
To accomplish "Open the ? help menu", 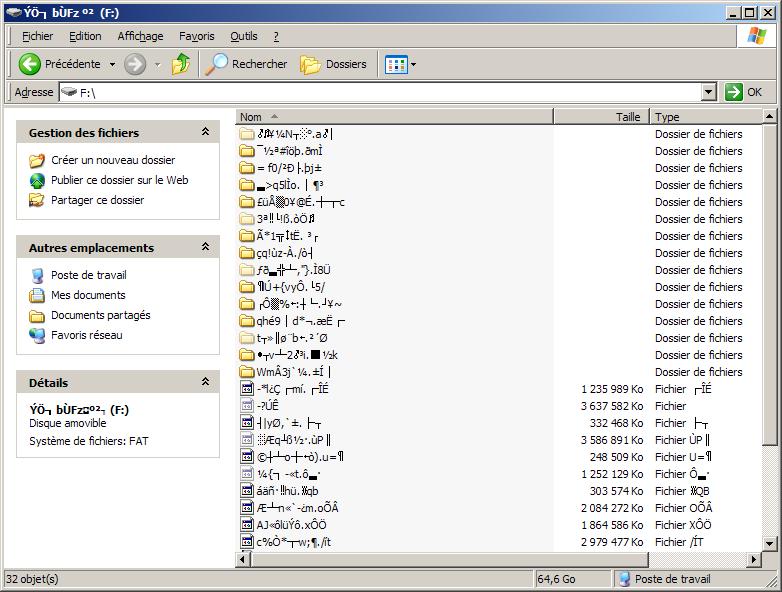I will 276,36.
